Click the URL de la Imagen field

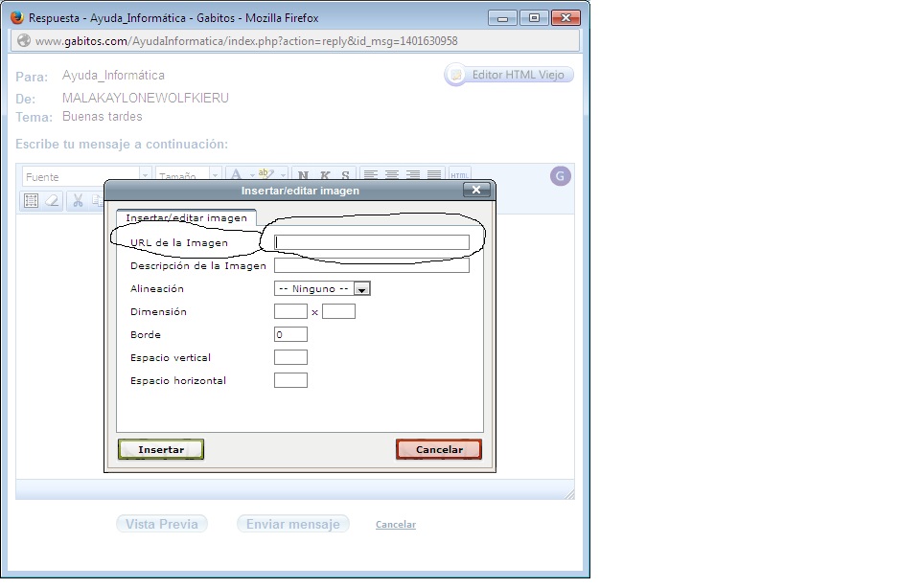click(372, 242)
